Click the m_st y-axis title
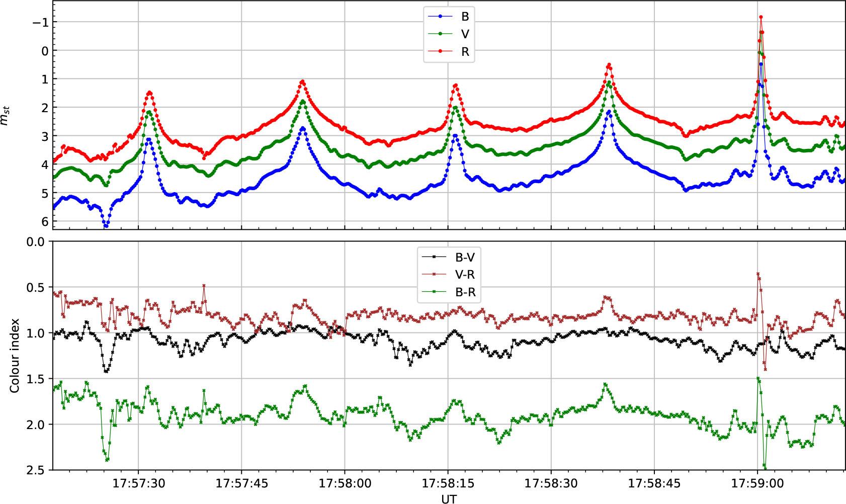 coord(5,119)
